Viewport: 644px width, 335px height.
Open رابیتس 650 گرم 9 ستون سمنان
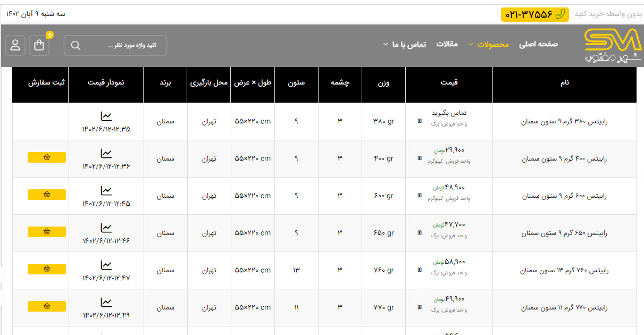[x=564, y=233]
